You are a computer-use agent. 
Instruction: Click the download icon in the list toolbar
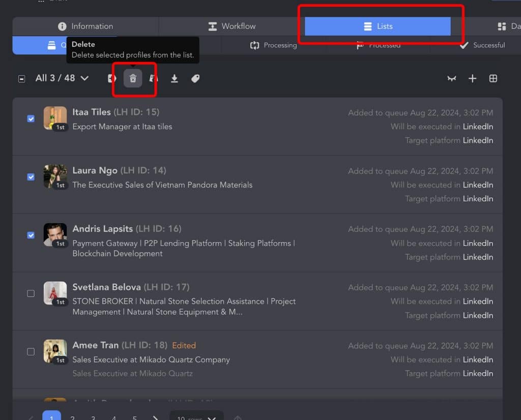pos(174,79)
